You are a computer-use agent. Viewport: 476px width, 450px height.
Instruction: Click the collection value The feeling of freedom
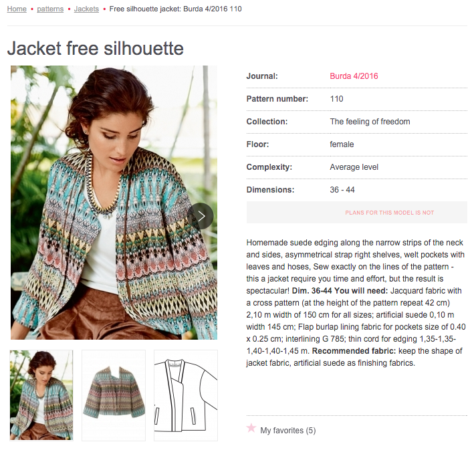[x=370, y=122]
